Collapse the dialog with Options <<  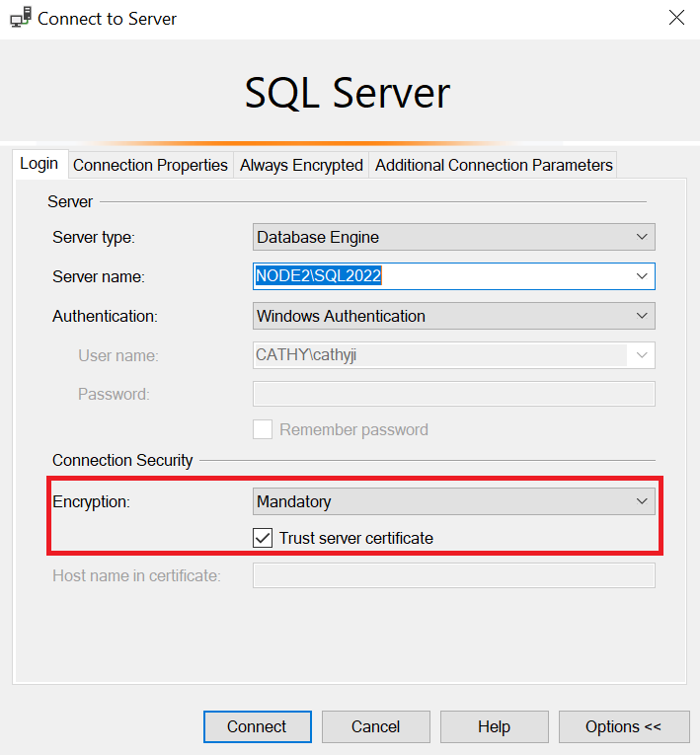624,726
